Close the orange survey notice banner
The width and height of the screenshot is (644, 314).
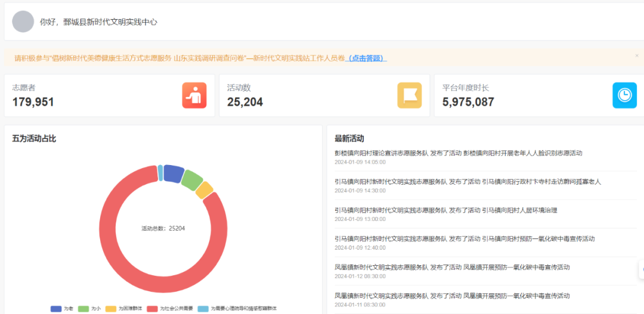coord(637,55)
